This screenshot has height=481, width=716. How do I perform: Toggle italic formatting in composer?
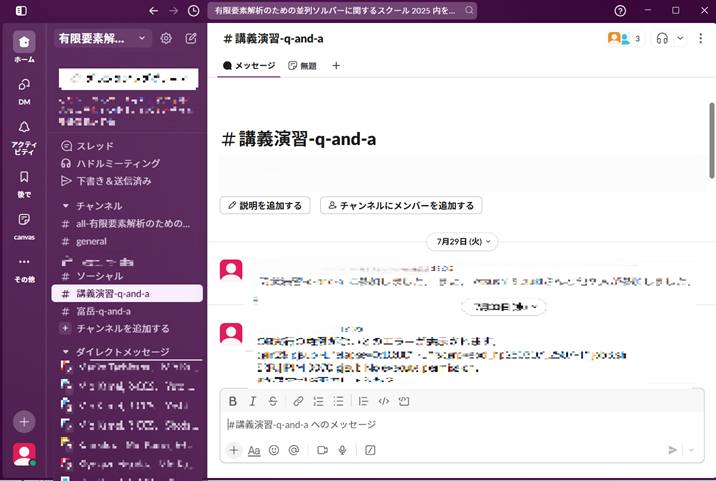[x=253, y=401]
